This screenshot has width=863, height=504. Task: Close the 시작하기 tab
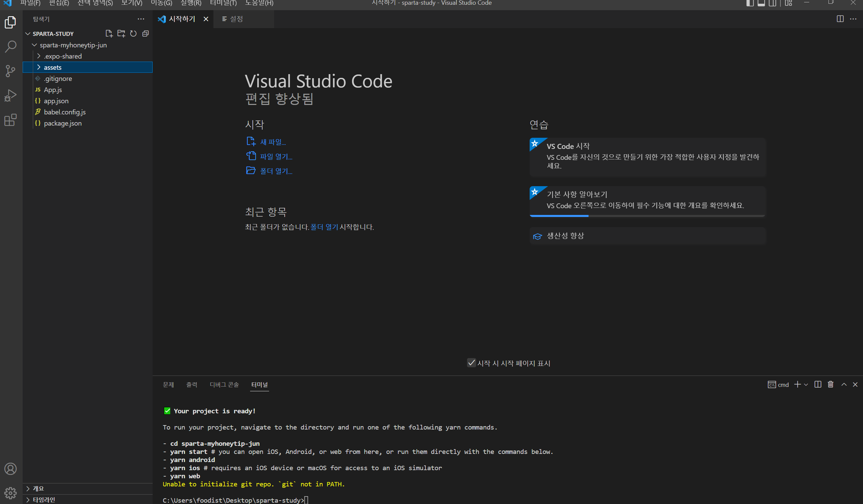pyautogui.click(x=206, y=19)
